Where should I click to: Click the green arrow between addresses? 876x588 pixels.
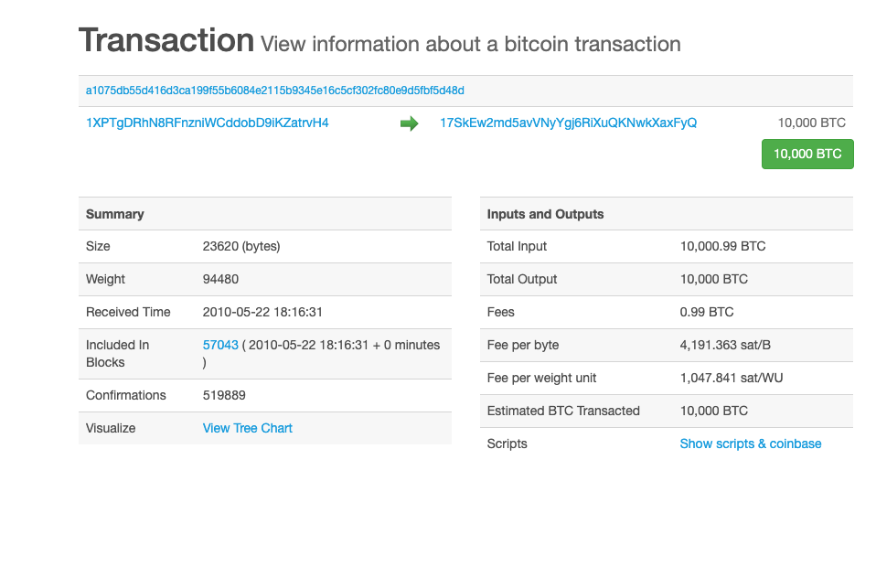coord(409,123)
